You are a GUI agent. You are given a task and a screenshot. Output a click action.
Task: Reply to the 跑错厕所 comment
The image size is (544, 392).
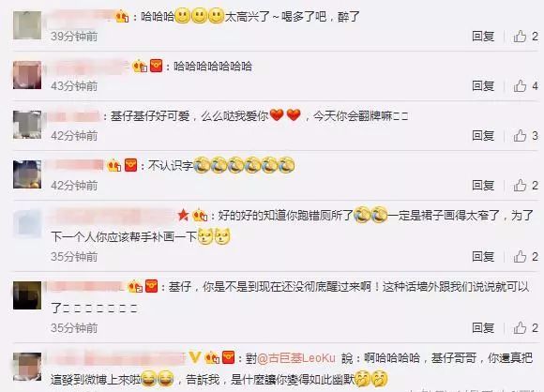click(483, 257)
